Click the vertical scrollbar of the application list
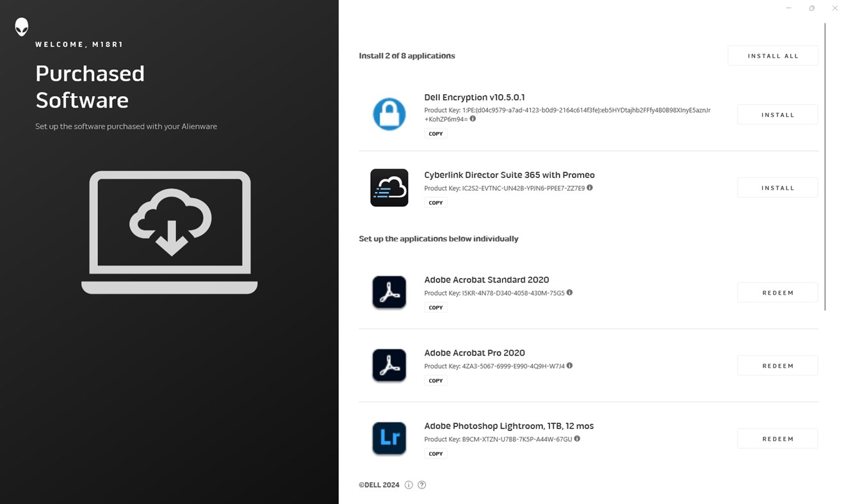Viewport: 846px width, 504px height. 825,167
